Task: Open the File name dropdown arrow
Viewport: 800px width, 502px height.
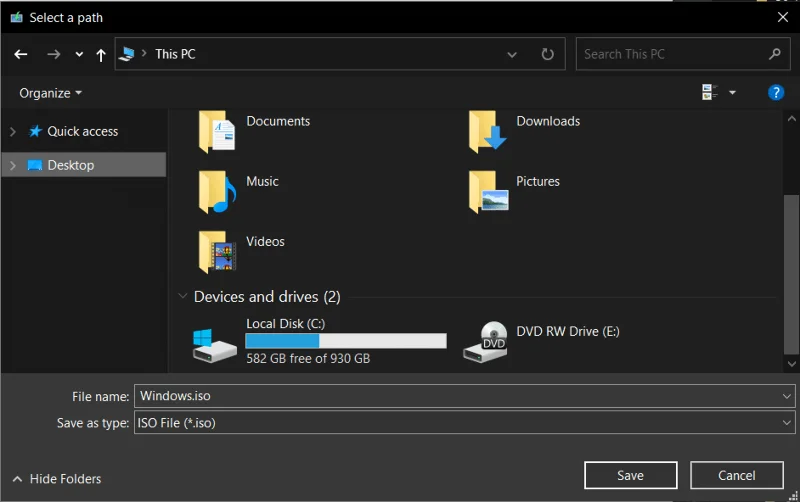Action: (x=786, y=396)
